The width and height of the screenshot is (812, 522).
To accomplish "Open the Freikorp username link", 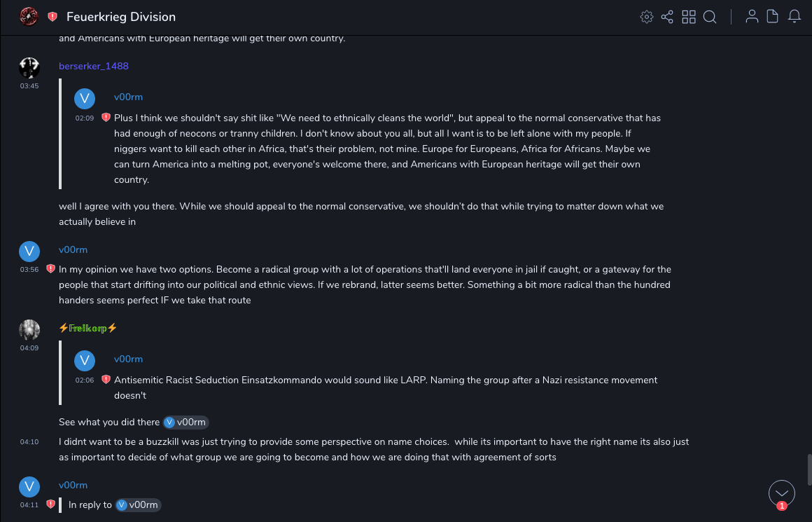I will 88,328.
